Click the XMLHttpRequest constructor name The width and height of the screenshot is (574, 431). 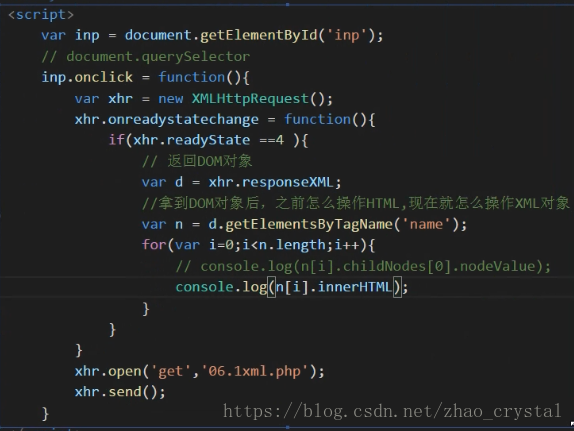tap(250, 99)
